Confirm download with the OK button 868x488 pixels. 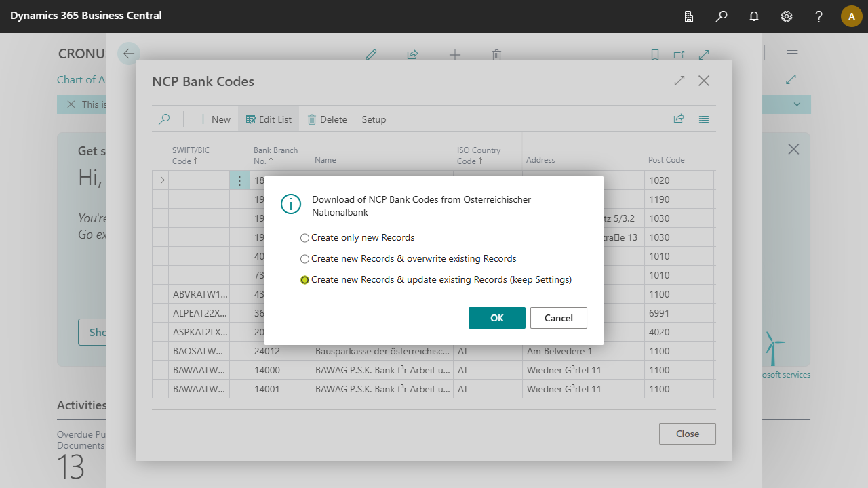[x=497, y=318]
